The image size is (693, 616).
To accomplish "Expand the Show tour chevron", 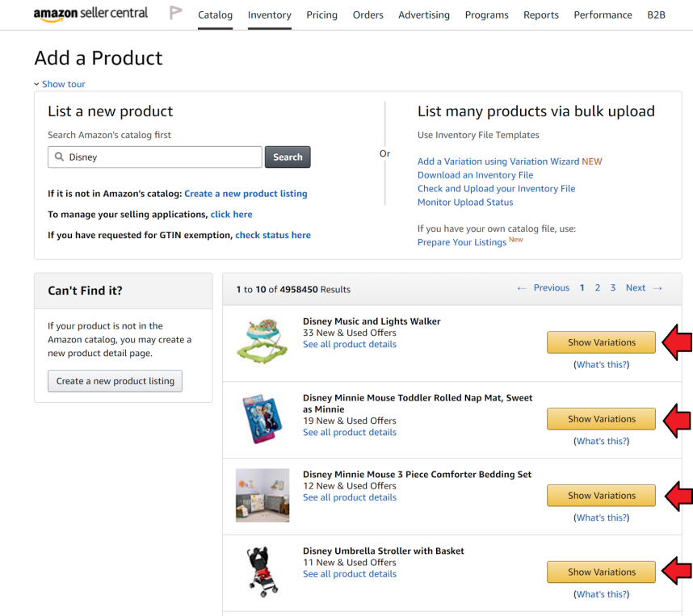I will click(x=37, y=84).
